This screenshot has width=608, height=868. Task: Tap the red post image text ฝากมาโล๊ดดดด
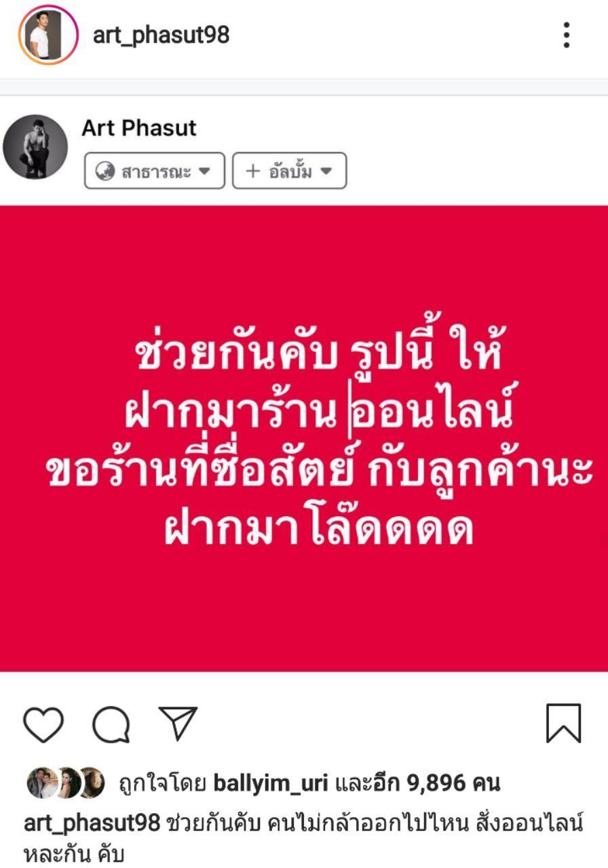(319, 529)
